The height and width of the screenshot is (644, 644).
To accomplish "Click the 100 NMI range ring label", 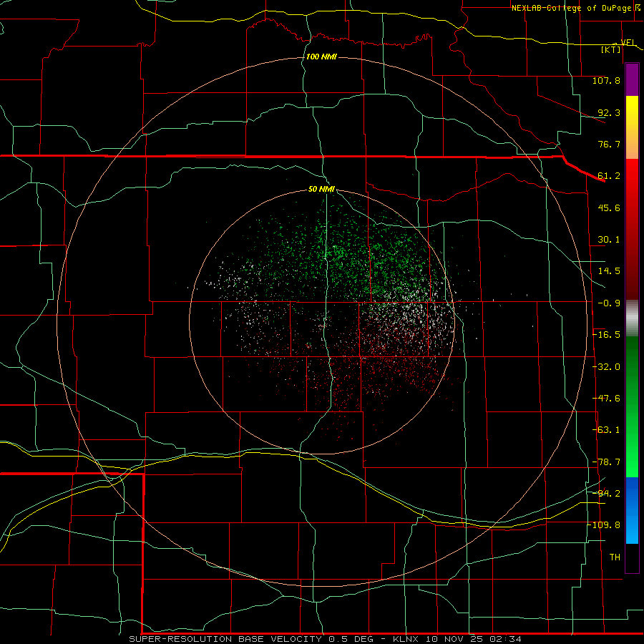I will click(321, 57).
